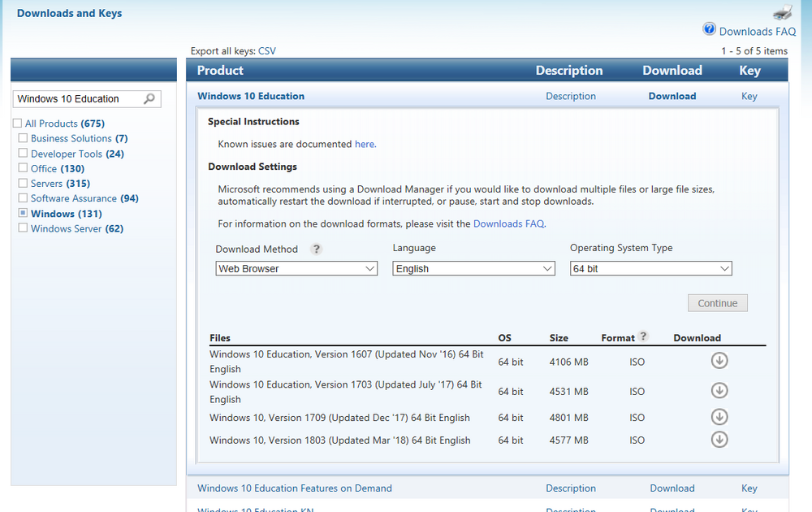Check the Office checkbox
812x512 pixels.
[x=23, y=168]
